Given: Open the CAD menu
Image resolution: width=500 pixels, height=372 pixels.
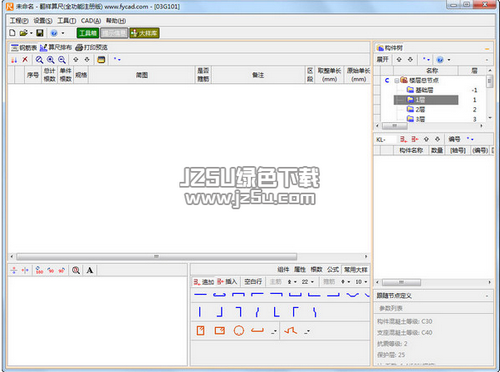Looking at the screenshot, I should [91, 21].
